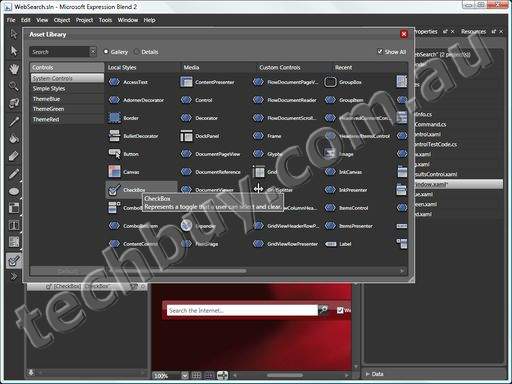Select the Eyedropper tool

14,121
